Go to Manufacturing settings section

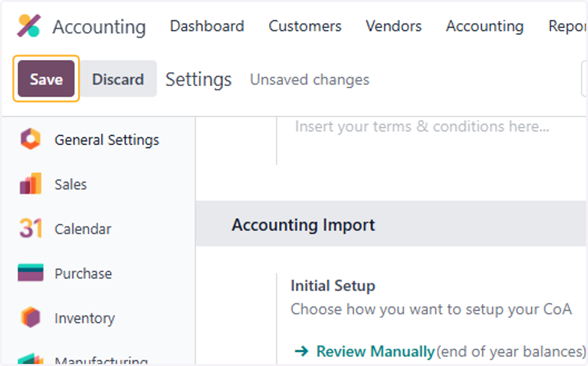tap(101, 362)
